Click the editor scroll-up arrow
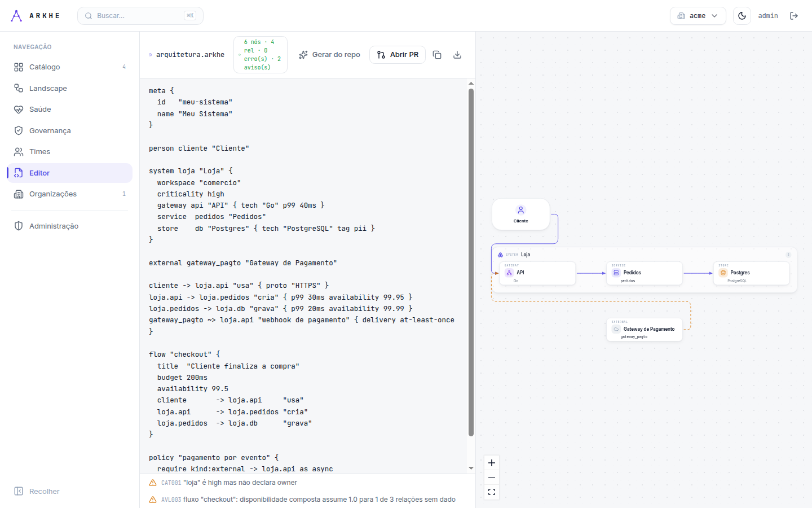 471,84
